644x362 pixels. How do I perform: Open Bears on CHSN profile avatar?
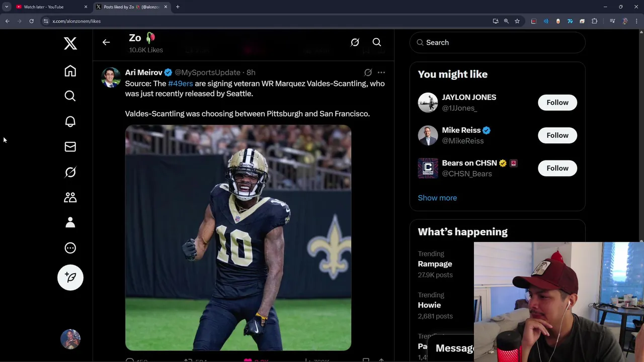(428, 168)
